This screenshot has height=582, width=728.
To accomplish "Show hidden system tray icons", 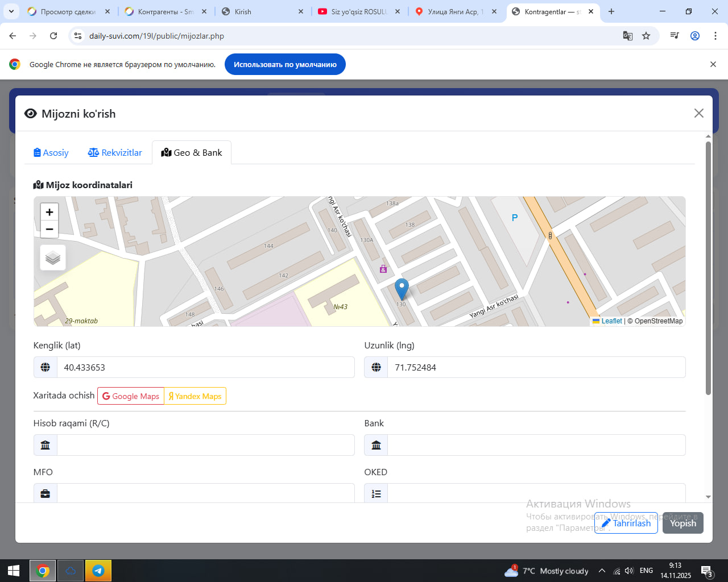I will pyautogui.click(x=602, y=571).
